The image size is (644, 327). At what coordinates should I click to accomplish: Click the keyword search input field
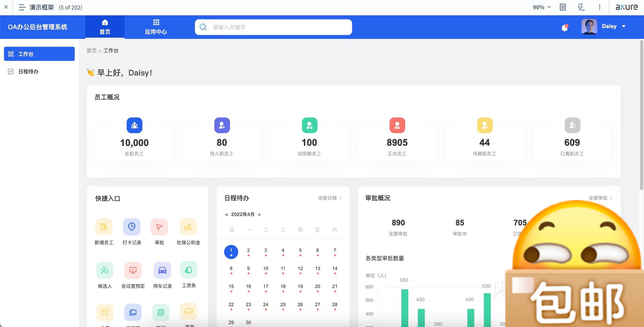pos(278,27)
